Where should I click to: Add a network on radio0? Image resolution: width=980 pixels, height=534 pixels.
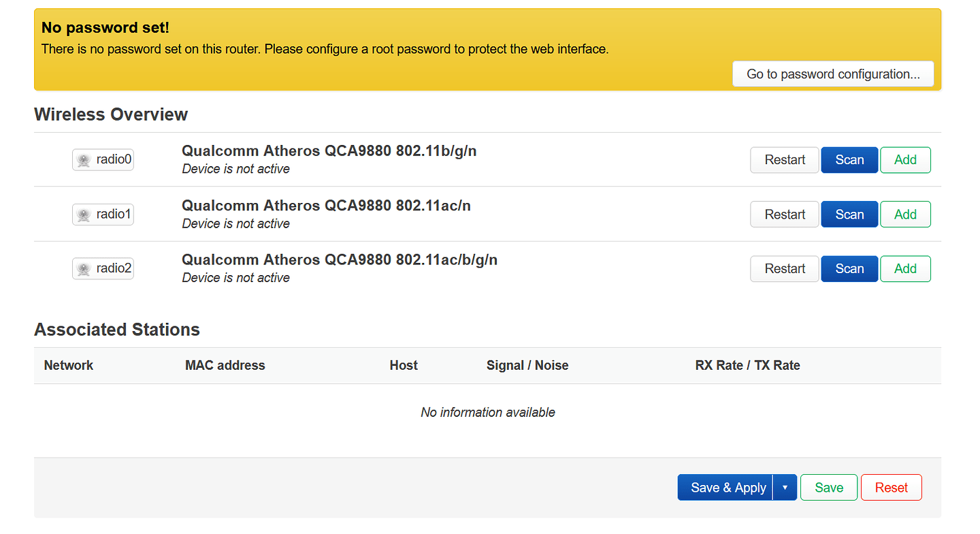905,159
